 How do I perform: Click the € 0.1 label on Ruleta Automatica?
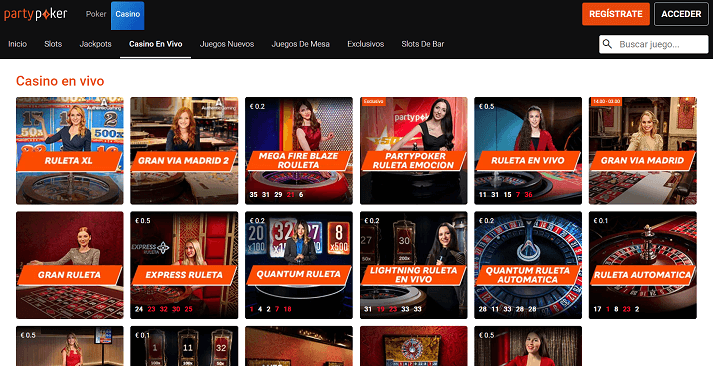point(600,221)
